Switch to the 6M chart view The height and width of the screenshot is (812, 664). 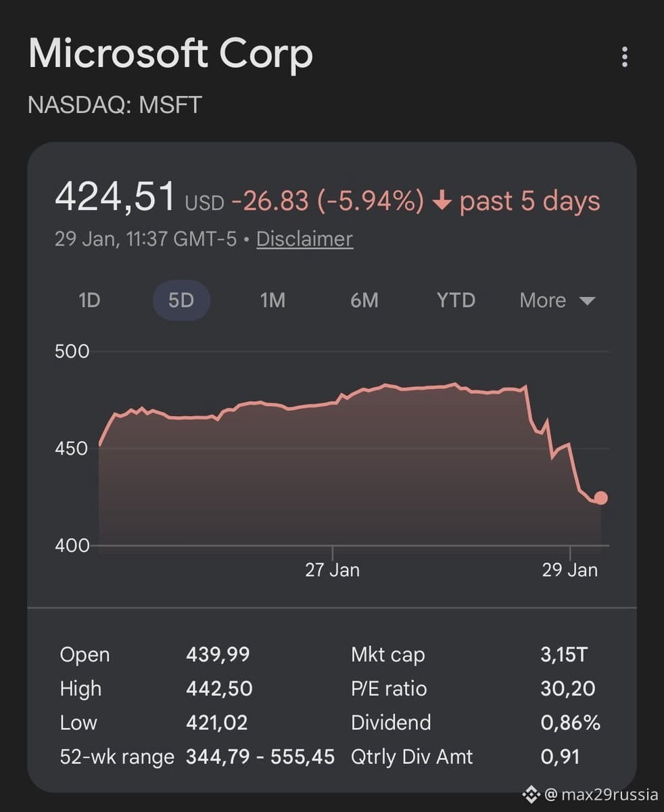click(364, 300)
